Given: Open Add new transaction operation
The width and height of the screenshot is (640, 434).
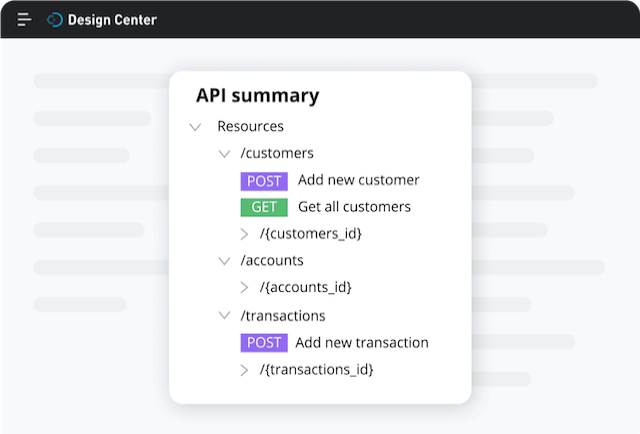Looking at the screenshot, I should (x=362, y=343).
